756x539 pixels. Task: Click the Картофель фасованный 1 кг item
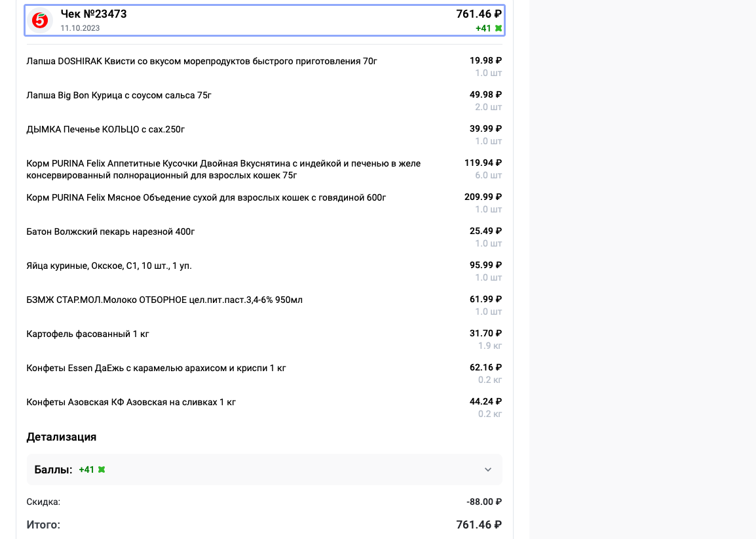coord(88,334)
